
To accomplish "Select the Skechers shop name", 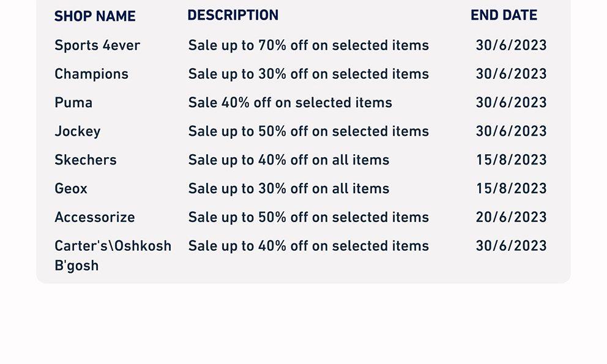I will point(86,160).
